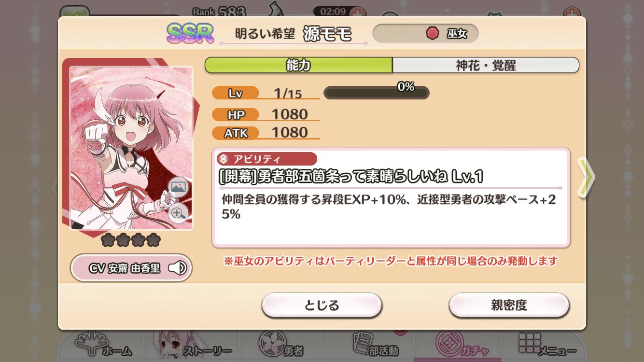
Task: Click the level EXP progress bar
Action: (x=376, y=93)
